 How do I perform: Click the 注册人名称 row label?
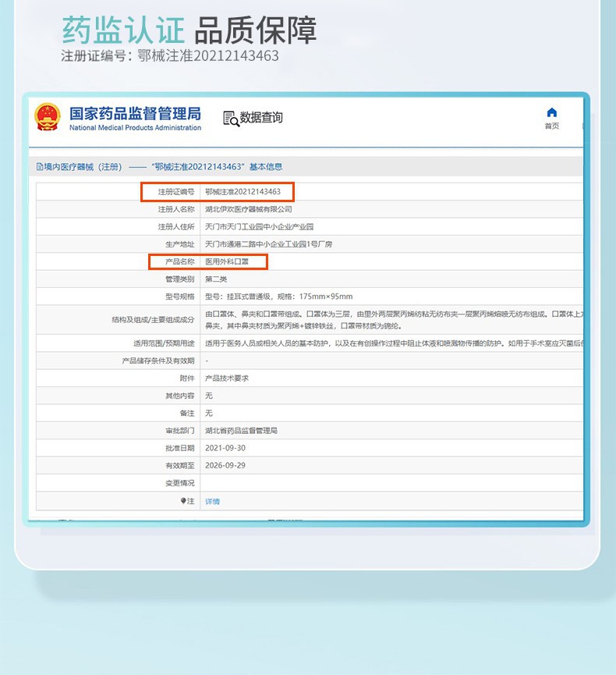pos(176,209)
